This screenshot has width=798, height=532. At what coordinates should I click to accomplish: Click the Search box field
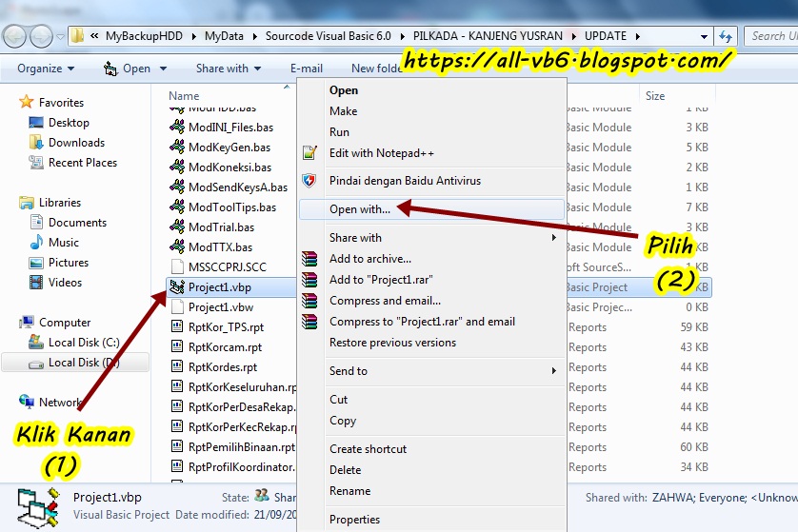click(x=771, y=36)
